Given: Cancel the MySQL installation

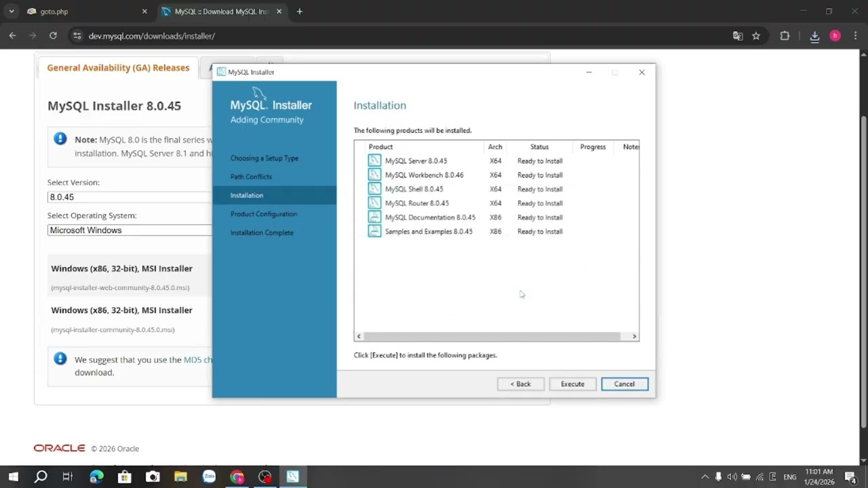Looking at the screenshot, I should (x=625, y=384).
